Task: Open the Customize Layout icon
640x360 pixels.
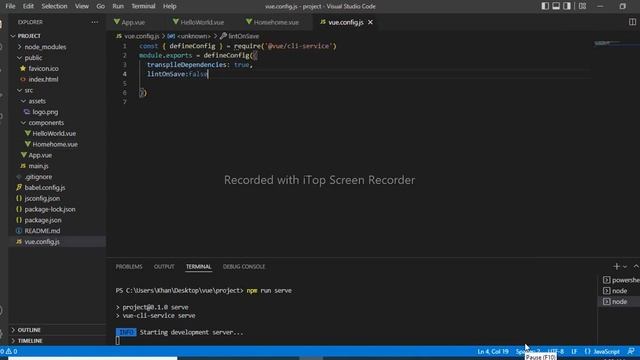Action: (x=582, y=6)
